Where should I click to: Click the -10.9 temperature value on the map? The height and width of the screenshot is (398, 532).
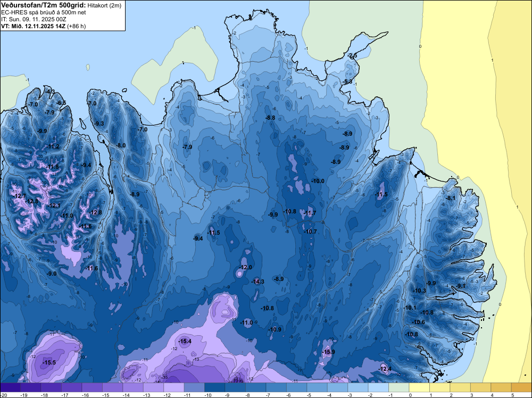coord(275,329)
